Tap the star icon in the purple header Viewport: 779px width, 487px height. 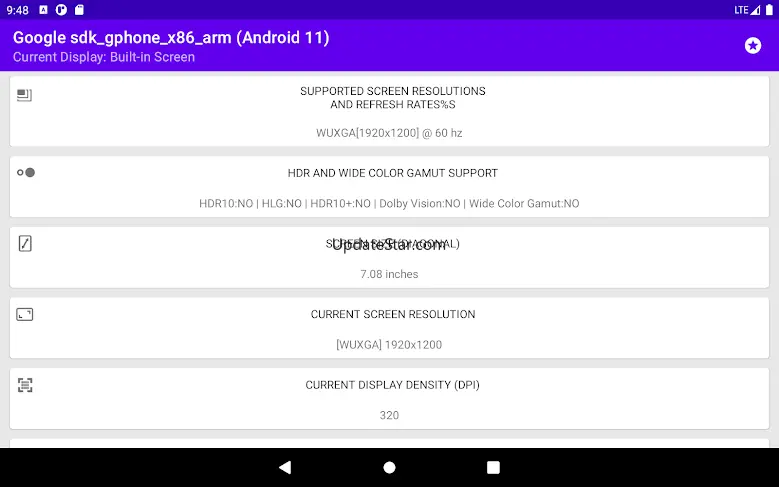point(753,46)
